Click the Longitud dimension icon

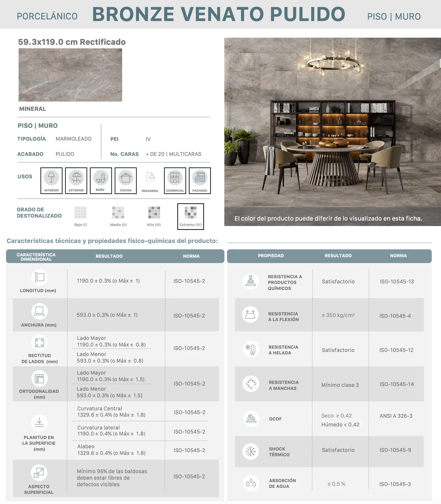click(x=40, y=277)
